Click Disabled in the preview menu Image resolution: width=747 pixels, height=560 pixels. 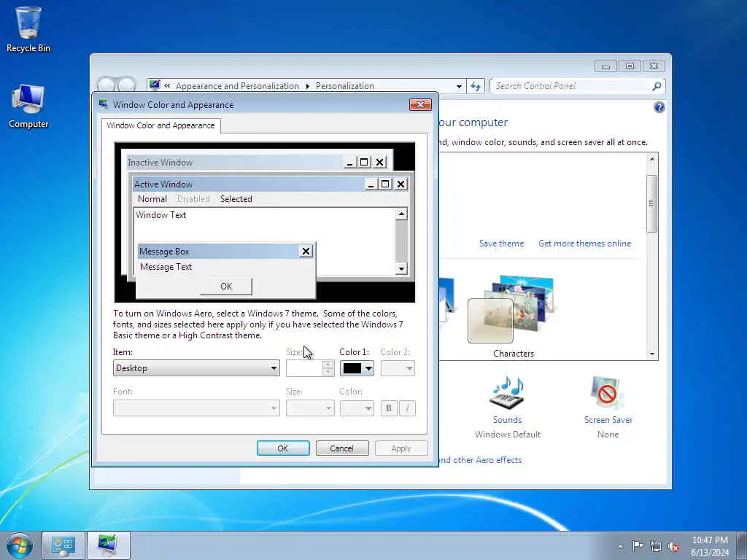[193, 199]
